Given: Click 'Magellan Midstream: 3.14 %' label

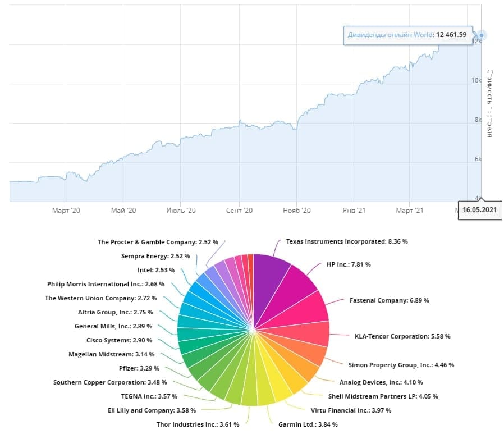Looking at the screenshot, I should coord(111,354).
